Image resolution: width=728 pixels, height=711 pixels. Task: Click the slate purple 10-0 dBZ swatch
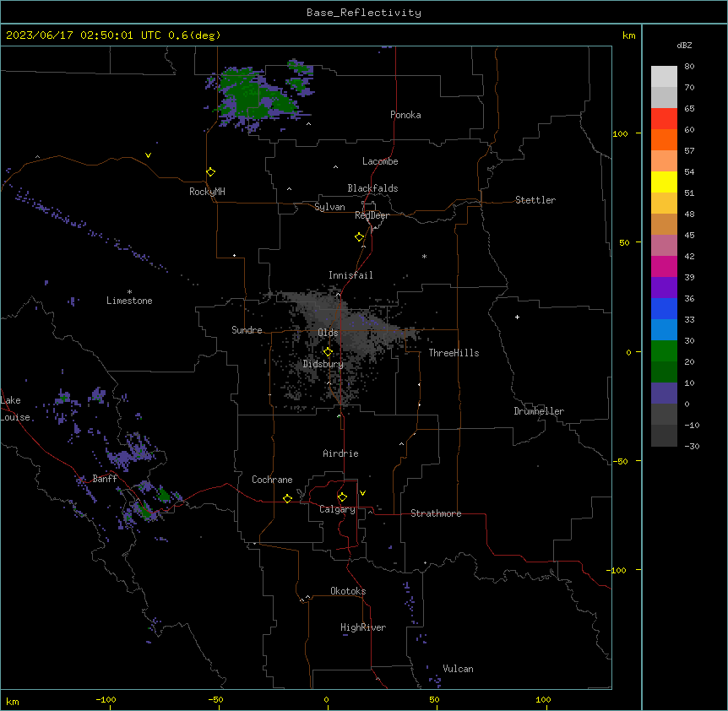664,393
